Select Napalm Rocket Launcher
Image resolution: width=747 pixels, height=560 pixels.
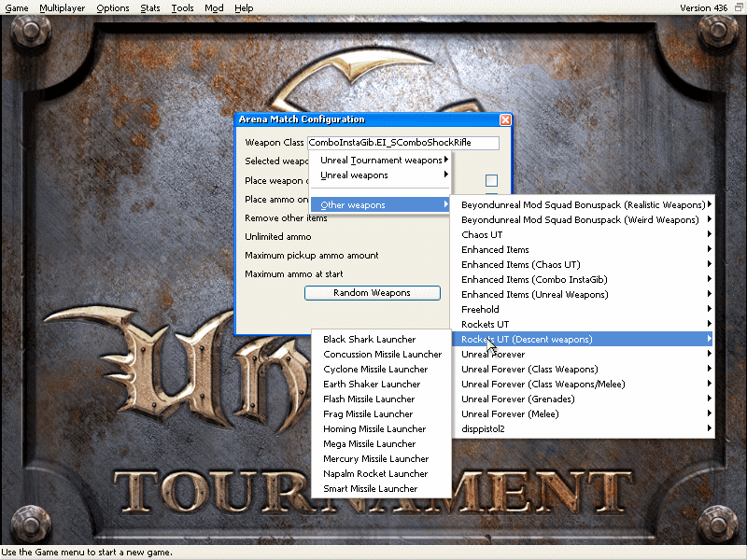(375, 474)
